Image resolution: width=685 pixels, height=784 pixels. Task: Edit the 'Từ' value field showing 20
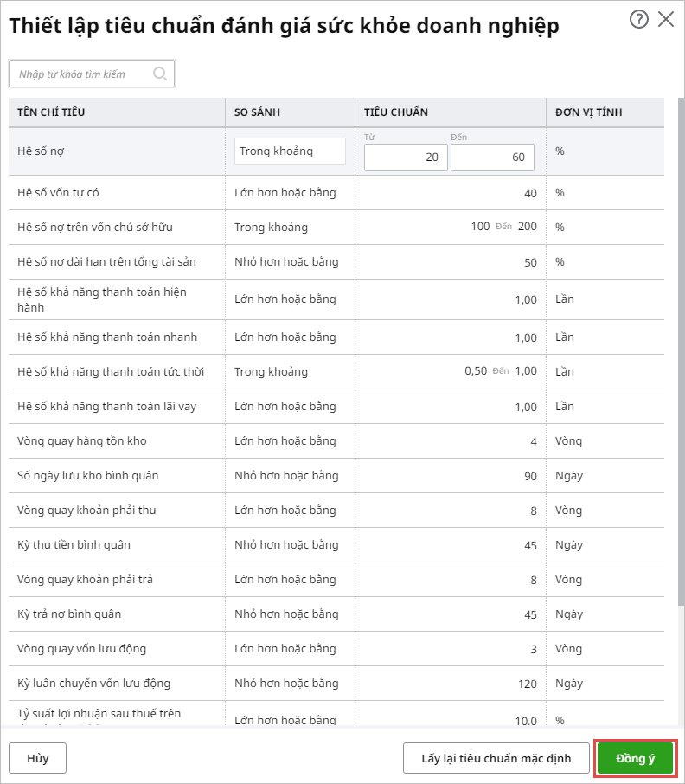coord(406,157)
